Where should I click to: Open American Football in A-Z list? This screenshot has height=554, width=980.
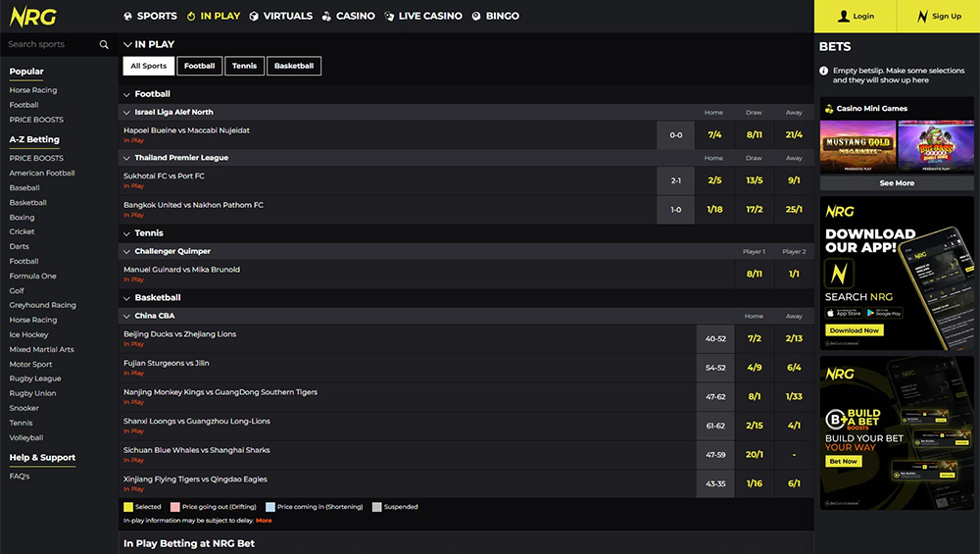[42, 174]
